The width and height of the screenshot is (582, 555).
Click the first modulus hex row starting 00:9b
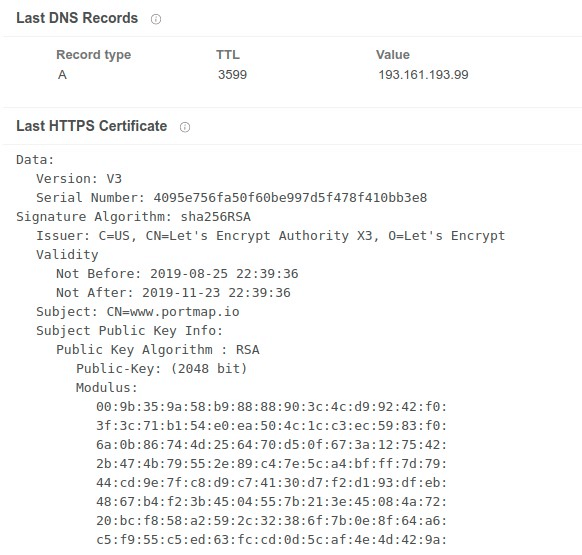[271, 407]
